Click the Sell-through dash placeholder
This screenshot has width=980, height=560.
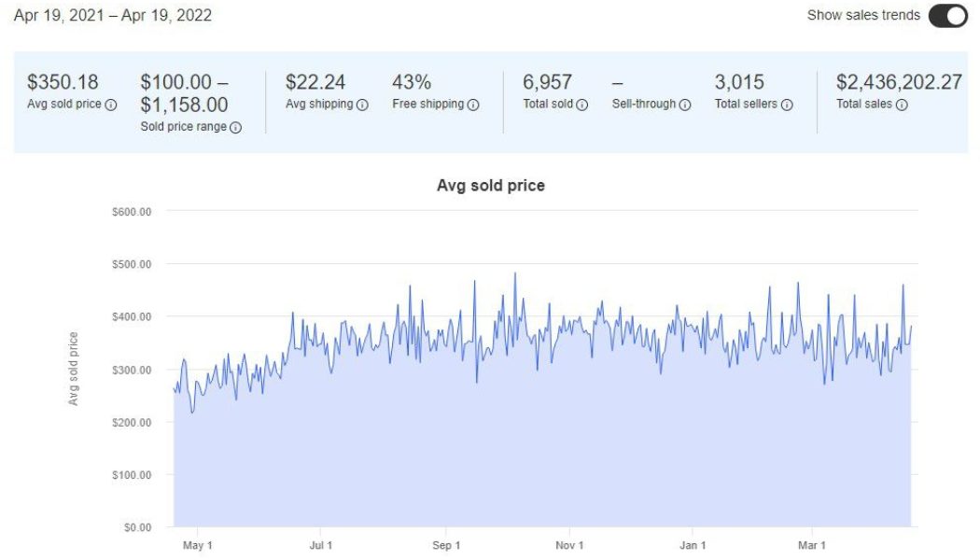pos(616,82)
